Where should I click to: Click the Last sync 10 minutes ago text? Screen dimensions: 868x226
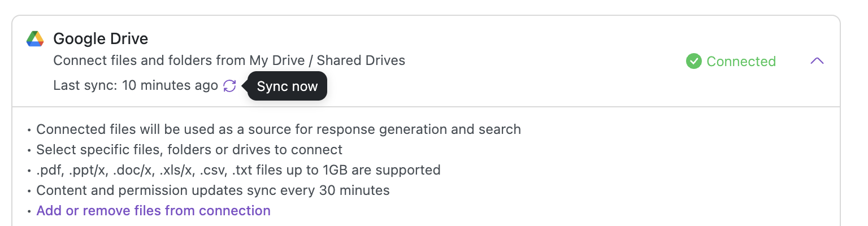click(x=136, y=86)
